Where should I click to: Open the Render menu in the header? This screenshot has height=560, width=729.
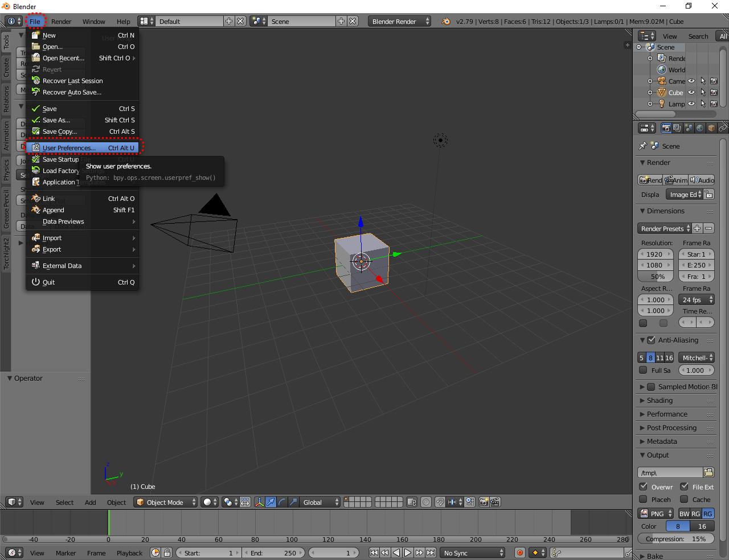click(x=62, y=22)
